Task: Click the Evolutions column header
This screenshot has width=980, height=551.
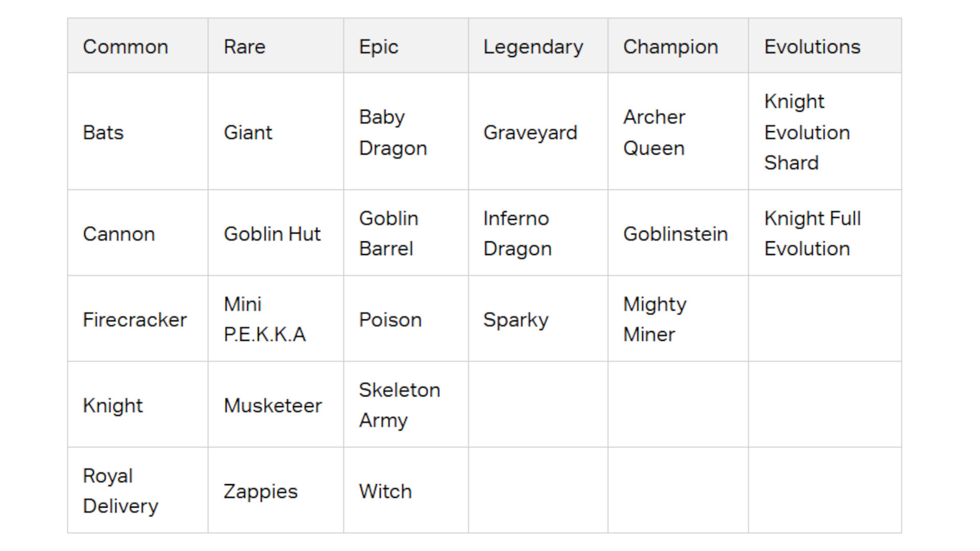Action: pyautogui.click(x=812, y=47)
